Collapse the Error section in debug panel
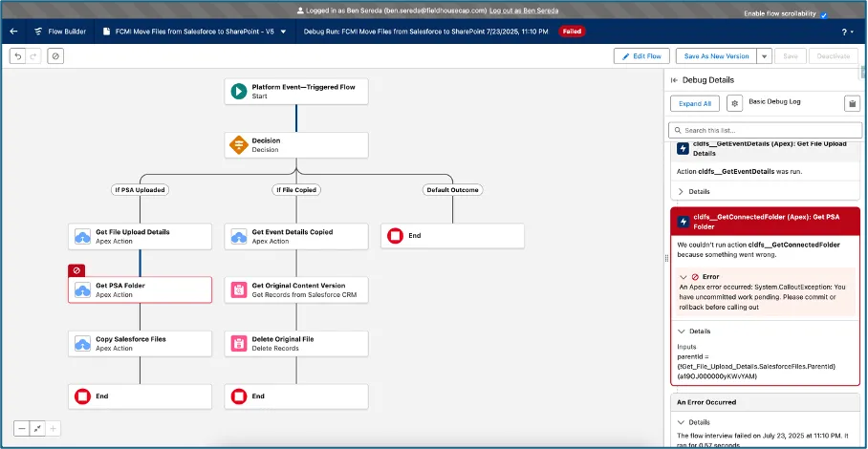 (683, 276)
